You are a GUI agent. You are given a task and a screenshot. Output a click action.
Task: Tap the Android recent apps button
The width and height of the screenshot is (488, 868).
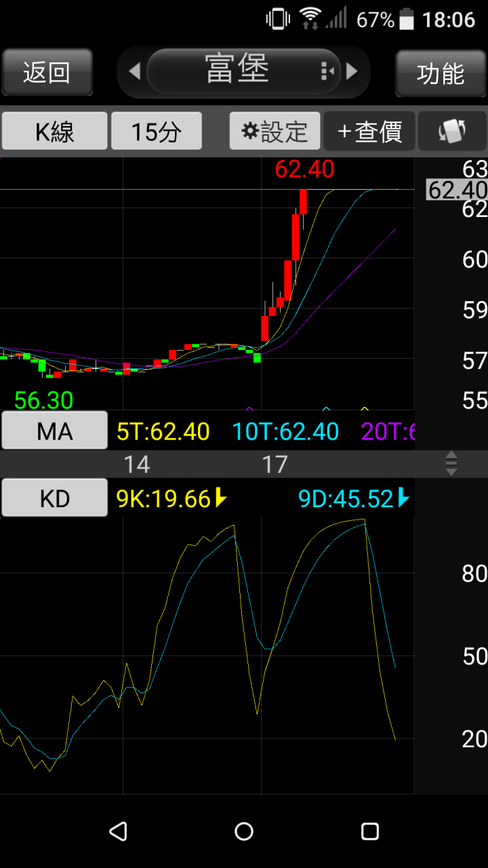(x=370, y=831)
